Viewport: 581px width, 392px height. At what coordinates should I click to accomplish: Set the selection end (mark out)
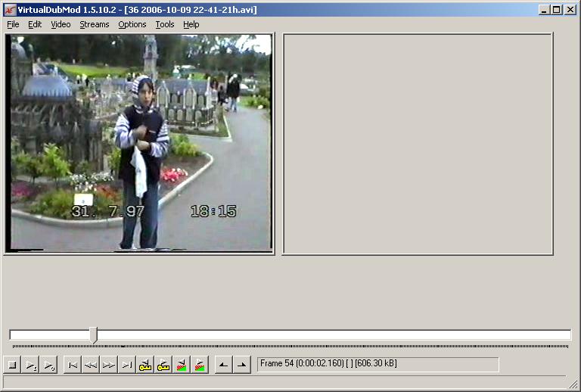242,365
